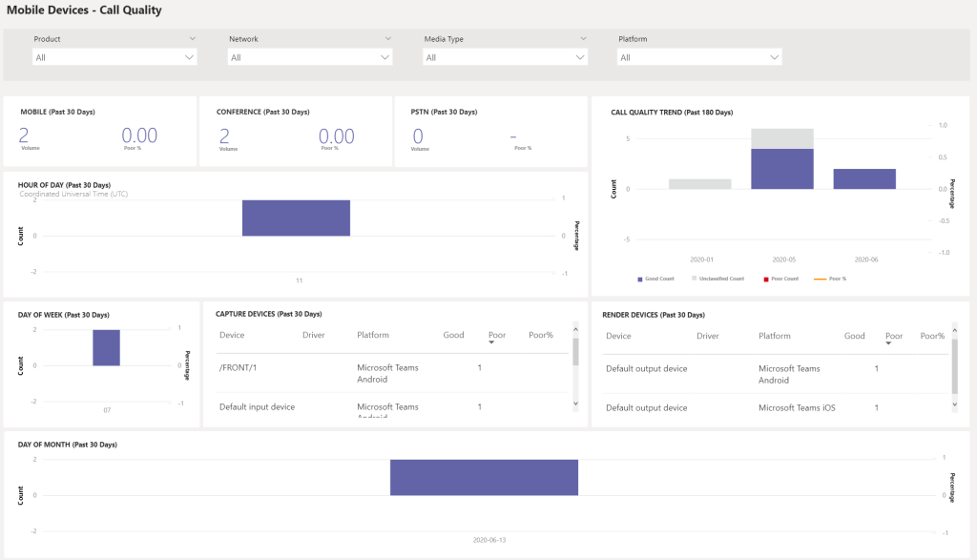Open the Network filter dropdown

[x=310, y=57]
